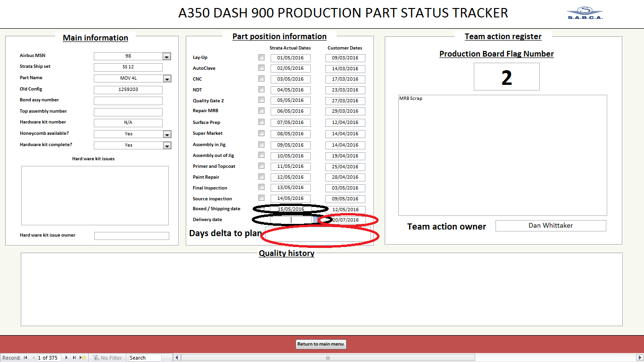Viewport: 644px width, 362px height.
Task: Edit the Hardware kit number field
Action: pos(128,123)
